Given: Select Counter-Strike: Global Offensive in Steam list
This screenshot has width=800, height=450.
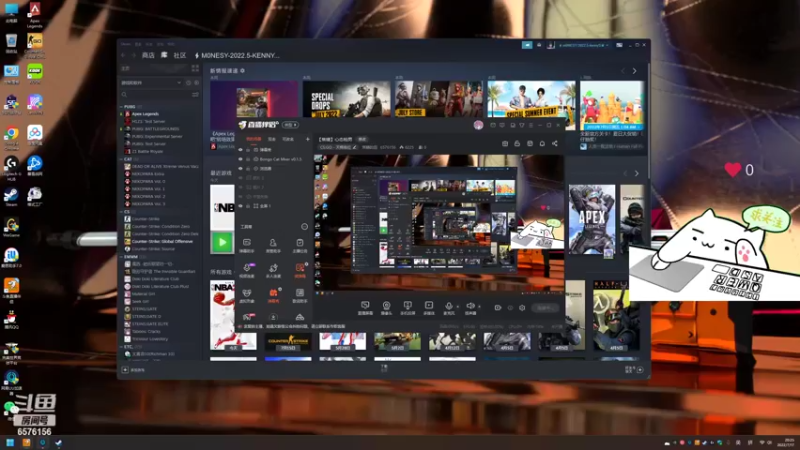Looking at the screenshot, I should (x=162, y=241).
